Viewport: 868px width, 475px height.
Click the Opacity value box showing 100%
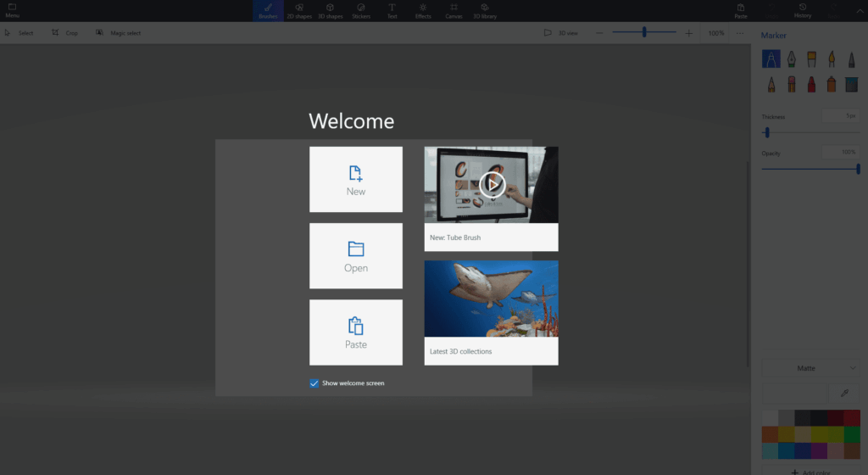(x=840, y=152)
